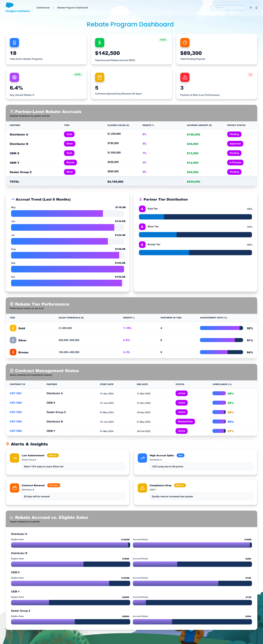Click the red warning Partners at Risk icon

(x=185, y=77)
